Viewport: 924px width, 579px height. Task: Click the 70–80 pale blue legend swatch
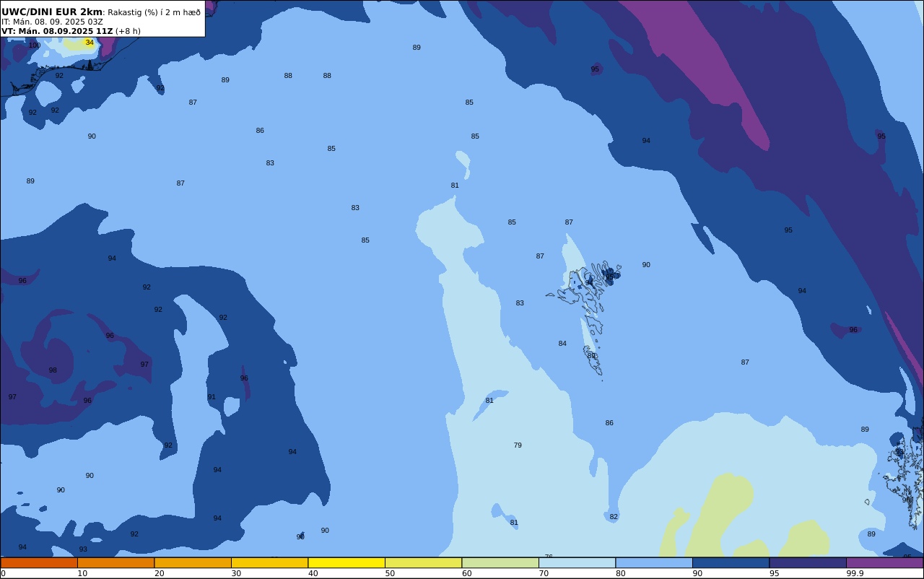coord(577,562)
